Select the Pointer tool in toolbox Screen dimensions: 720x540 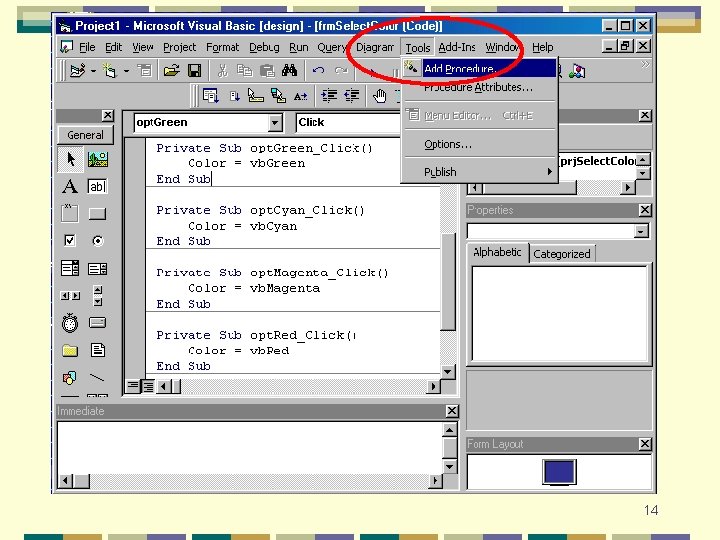pyautogui.click(x=70, y=159)
